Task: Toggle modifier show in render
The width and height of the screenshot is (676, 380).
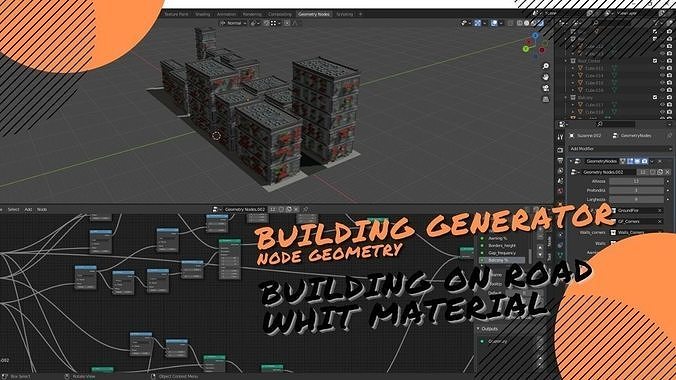Action: (645, 161)
